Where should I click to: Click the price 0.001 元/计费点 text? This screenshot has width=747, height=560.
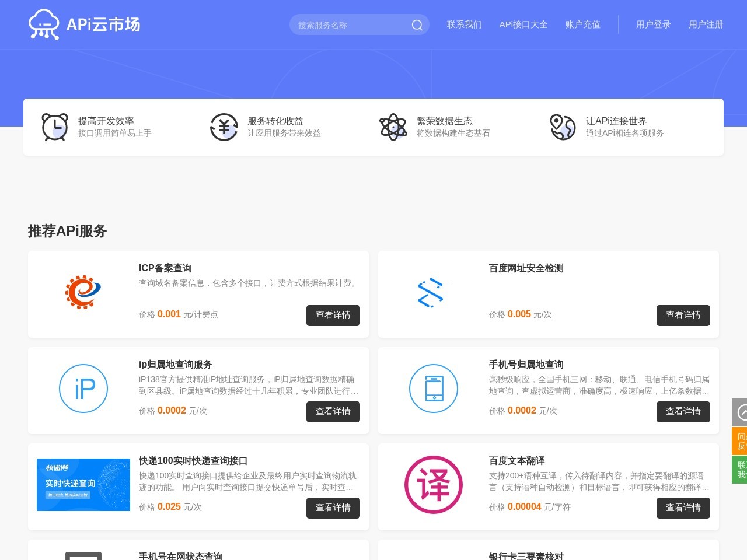click(x=179, y=314)
